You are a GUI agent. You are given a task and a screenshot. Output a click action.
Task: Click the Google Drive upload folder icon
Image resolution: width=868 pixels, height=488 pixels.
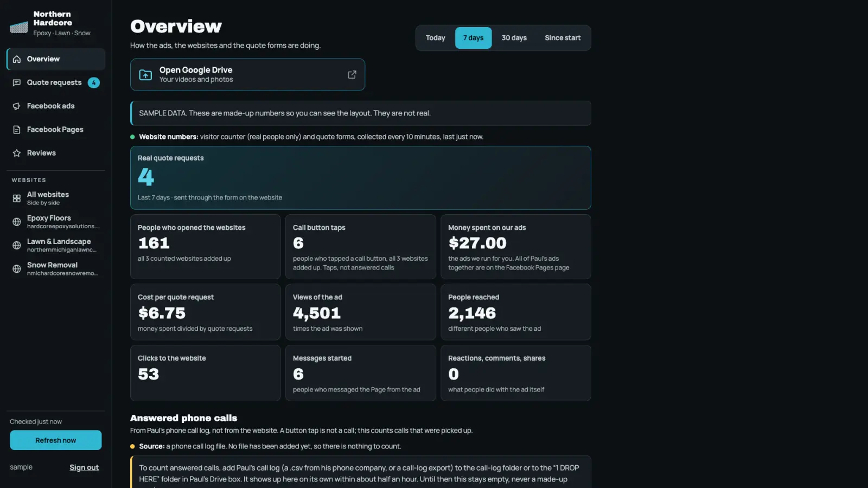[145, 75]
